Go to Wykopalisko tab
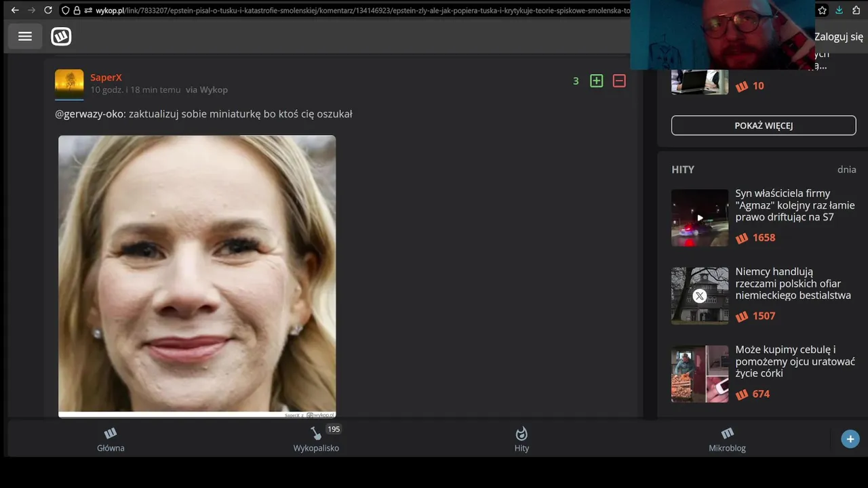This screenshot has height=488, width=868. (316, 439)
